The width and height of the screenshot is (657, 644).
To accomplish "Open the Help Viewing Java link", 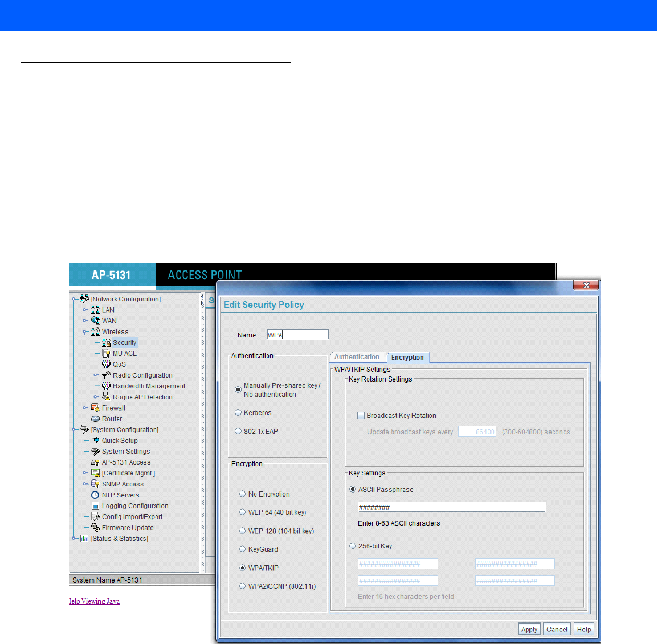I will pyautogui.click(x=94, y=601).
